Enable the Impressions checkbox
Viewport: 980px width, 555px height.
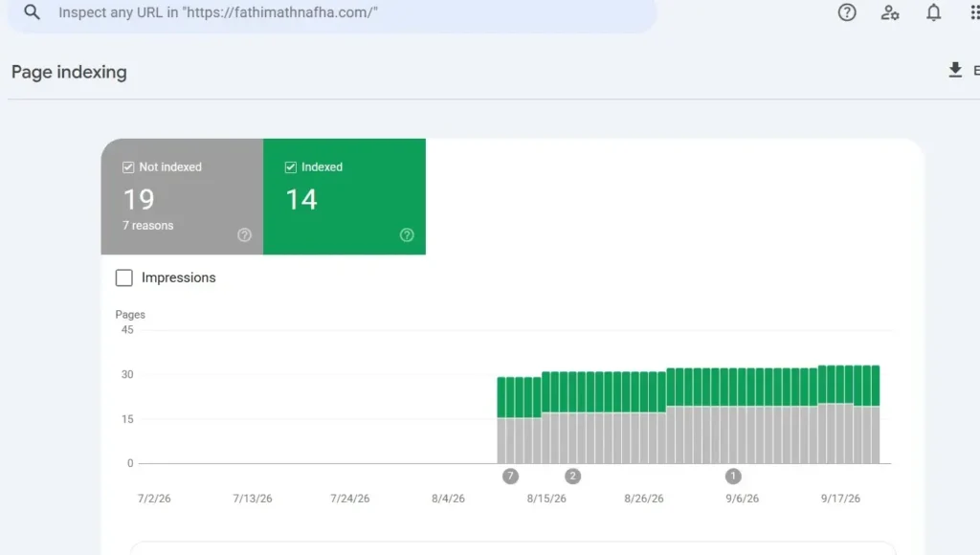[124, 277]
